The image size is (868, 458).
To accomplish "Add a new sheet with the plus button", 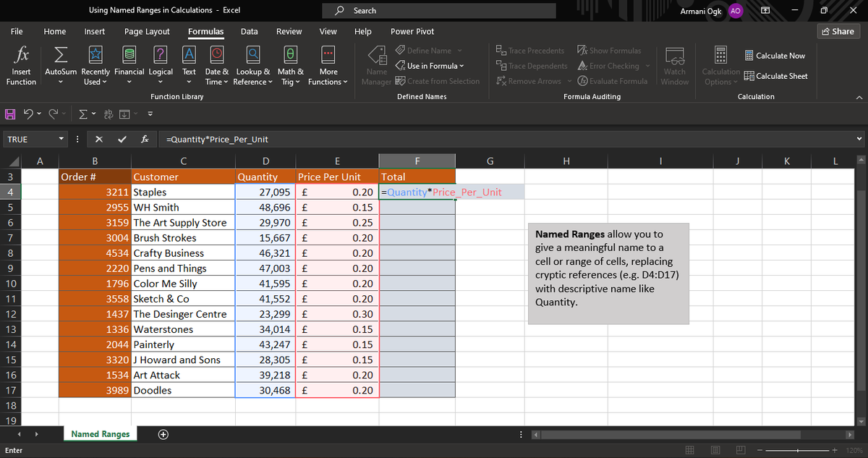I will coord(163,434).
